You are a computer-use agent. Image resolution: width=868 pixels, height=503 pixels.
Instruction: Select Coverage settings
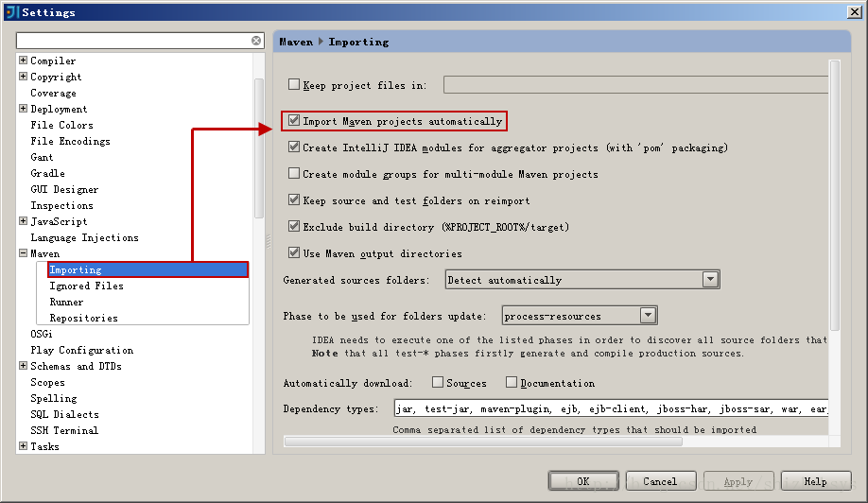[x=53, y=93]
